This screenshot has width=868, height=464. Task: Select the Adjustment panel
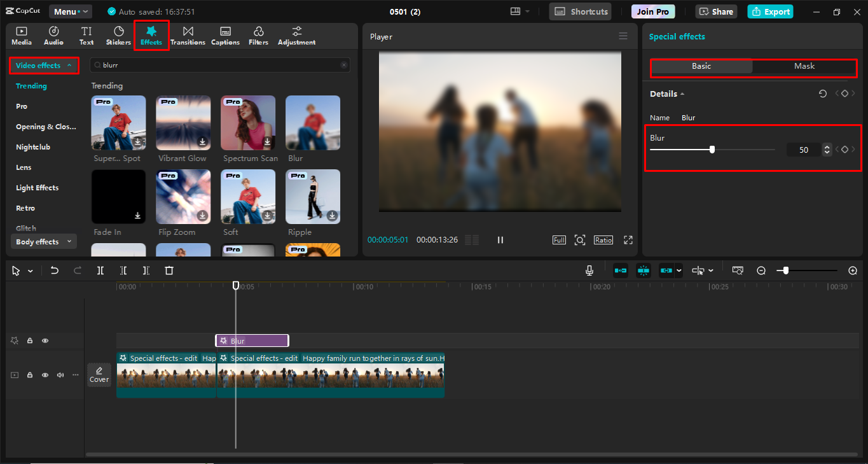(x=296, y=35)
